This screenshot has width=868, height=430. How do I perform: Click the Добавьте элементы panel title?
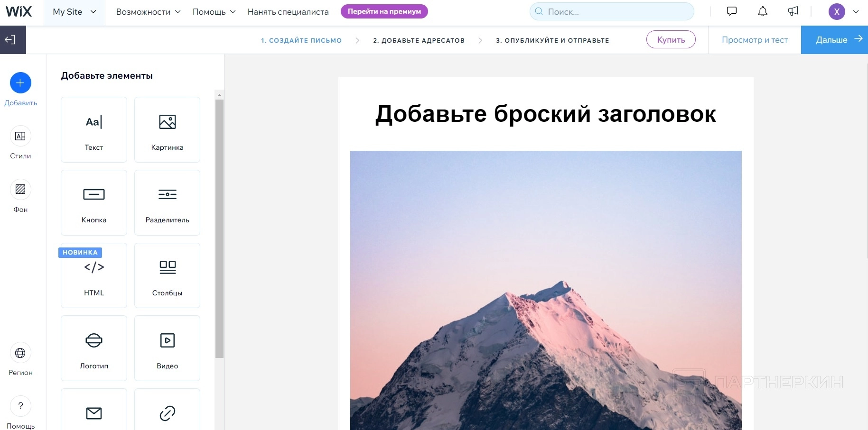coord(107,76)
